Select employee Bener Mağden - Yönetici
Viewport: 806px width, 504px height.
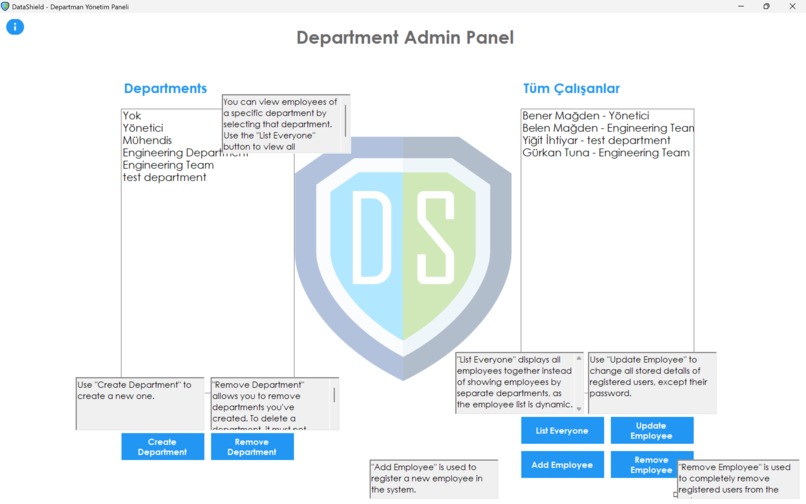click(x=585, y=116)
